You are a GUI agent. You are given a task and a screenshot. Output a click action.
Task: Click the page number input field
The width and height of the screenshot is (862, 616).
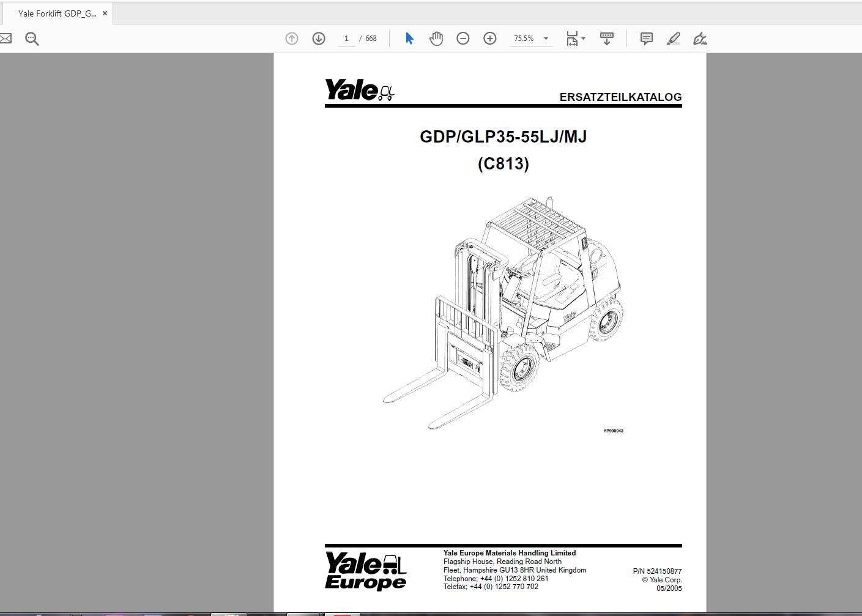[x=346, y=39]
